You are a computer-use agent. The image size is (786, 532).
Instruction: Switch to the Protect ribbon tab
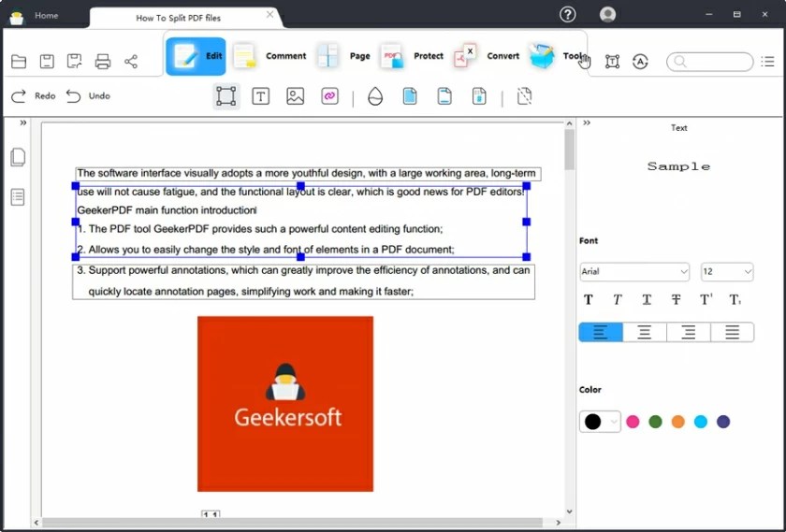click(x=412, y=56)
